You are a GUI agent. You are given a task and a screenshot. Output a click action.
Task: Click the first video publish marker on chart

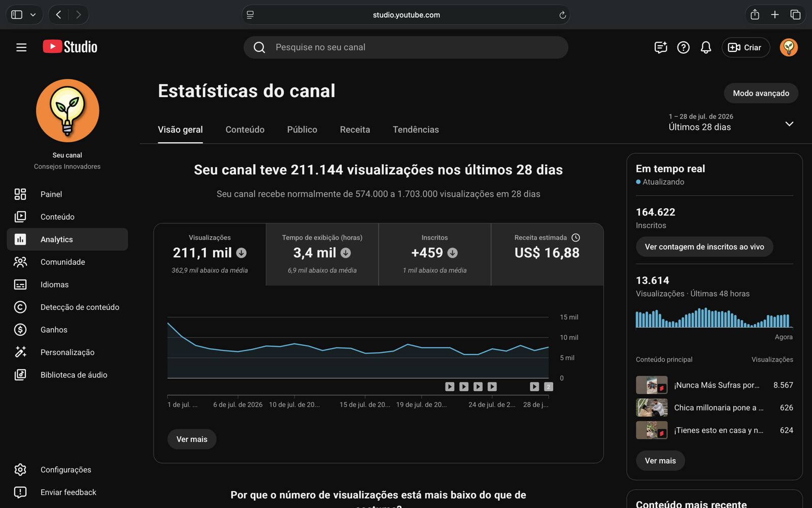[x=450, y=387]
